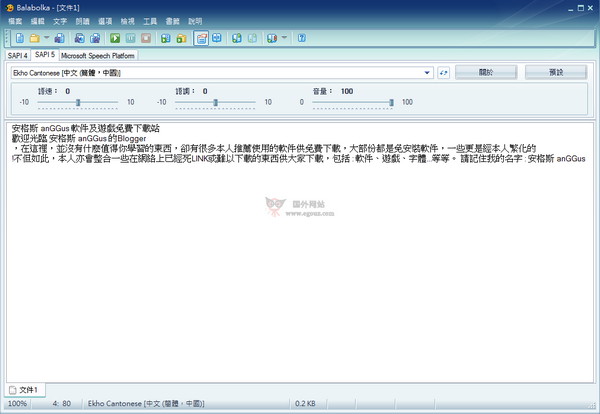Screen dimensions: 600x414
Task: Open the 編輯 menu
Action: (38, 21)
